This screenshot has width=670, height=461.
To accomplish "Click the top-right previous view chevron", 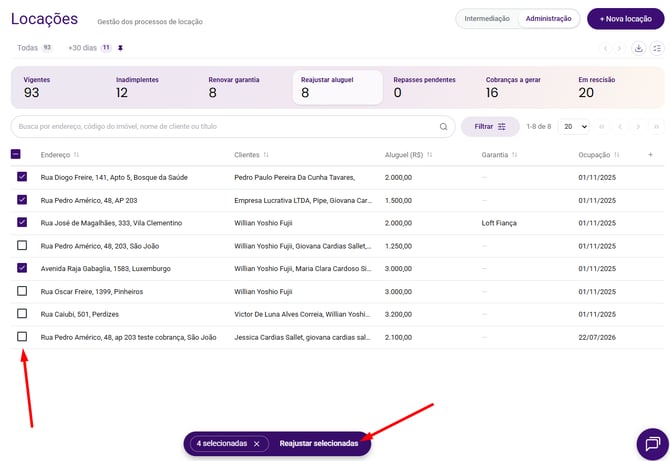I will click(x=605, y=48).
